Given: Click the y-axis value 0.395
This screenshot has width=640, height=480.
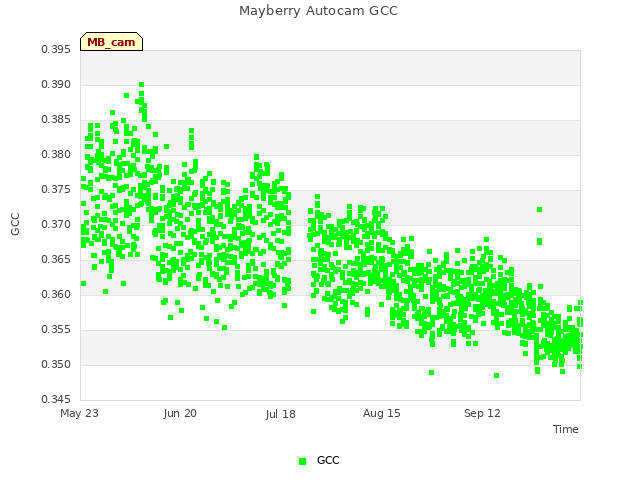Looking at the screenshot, I should point(56,49).
